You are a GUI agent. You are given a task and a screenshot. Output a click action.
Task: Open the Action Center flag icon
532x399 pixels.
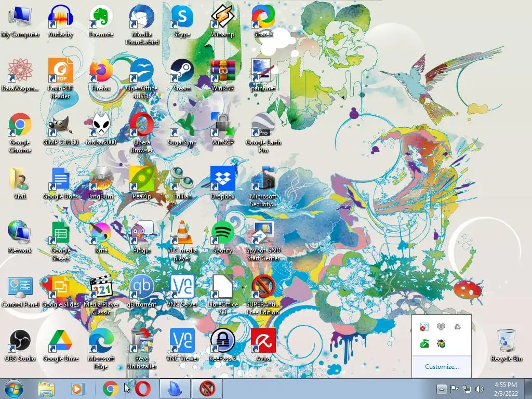tap(454, 389)
